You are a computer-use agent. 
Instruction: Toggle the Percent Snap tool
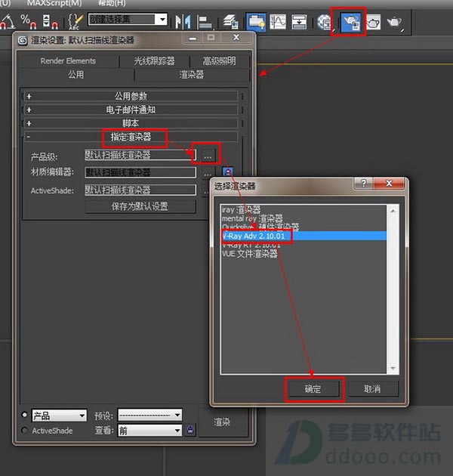pos(28,21)
